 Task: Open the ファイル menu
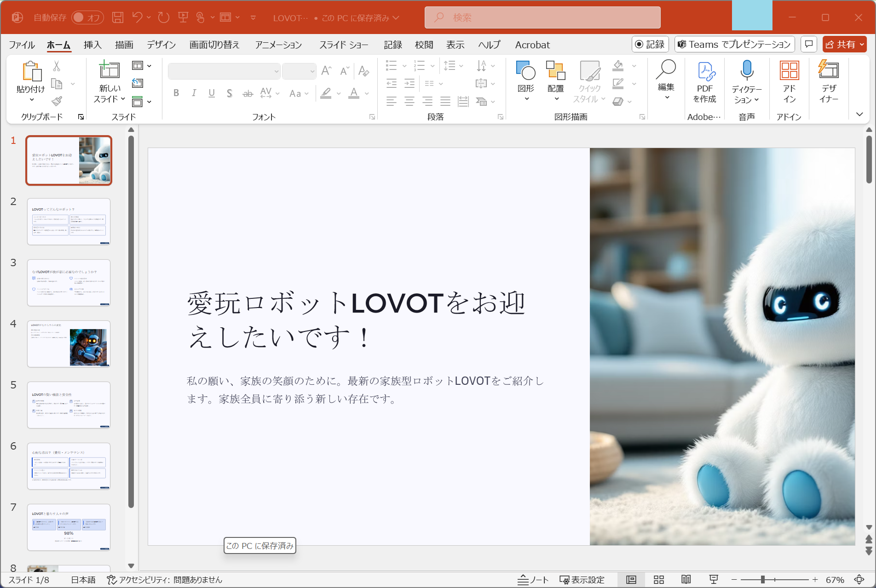coord(22,45)
